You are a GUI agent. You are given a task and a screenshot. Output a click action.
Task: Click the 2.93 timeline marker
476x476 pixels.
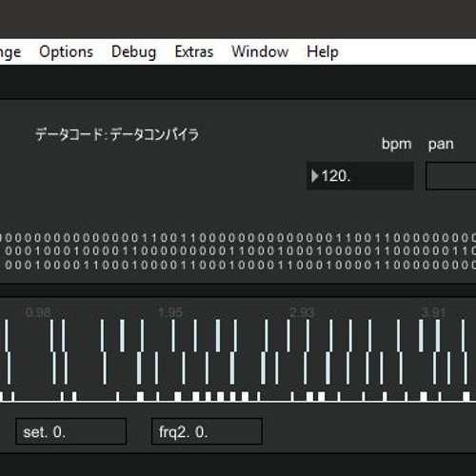pos(302,312)
